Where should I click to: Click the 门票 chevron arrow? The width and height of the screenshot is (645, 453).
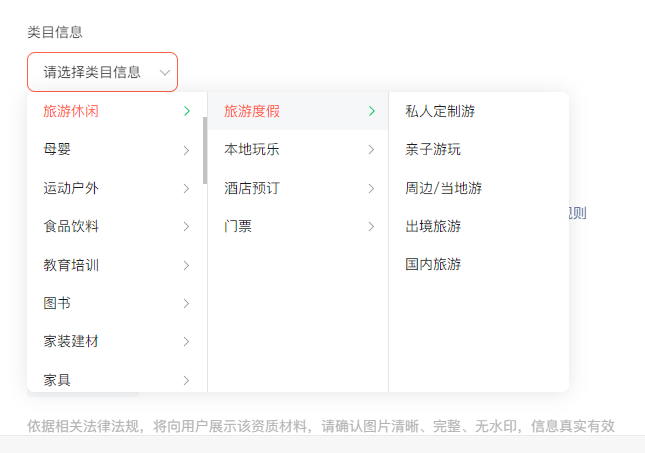pyautogui.click(x=371, y=226)
